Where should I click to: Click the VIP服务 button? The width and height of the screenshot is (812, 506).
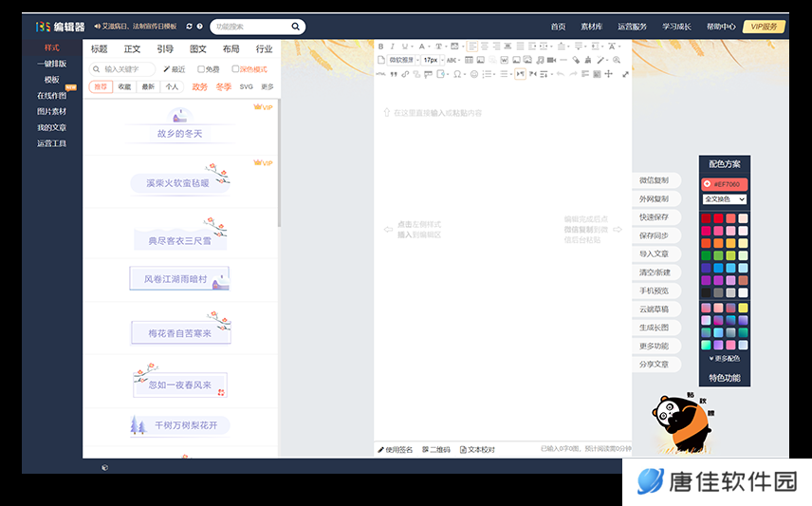pos(765,27)
